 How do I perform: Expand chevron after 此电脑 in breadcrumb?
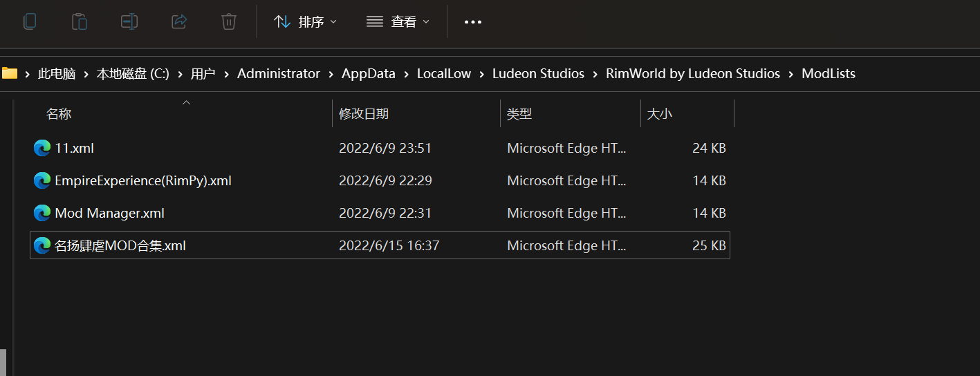click(x=86, y=73)
